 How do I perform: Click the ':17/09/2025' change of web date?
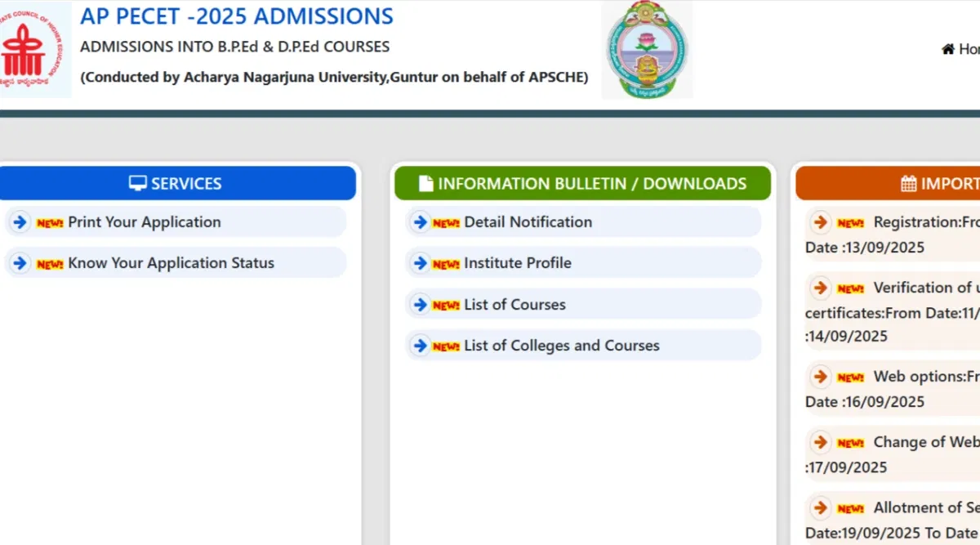point(846,467)
